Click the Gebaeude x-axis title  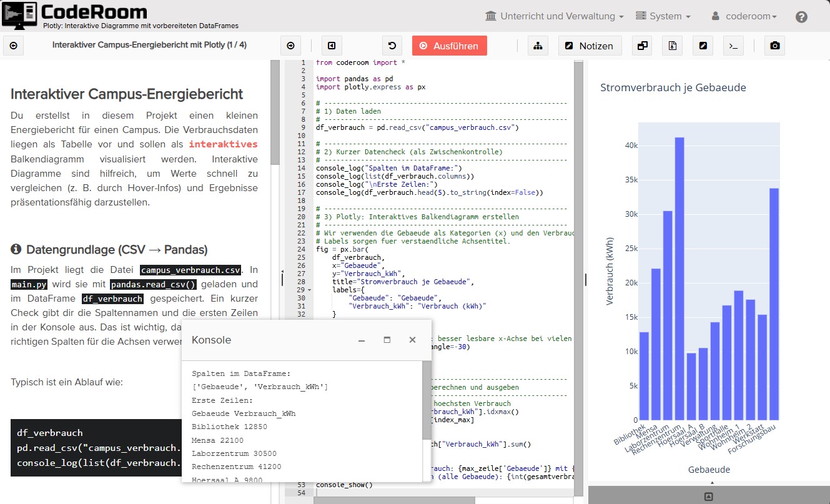(709, 469)
